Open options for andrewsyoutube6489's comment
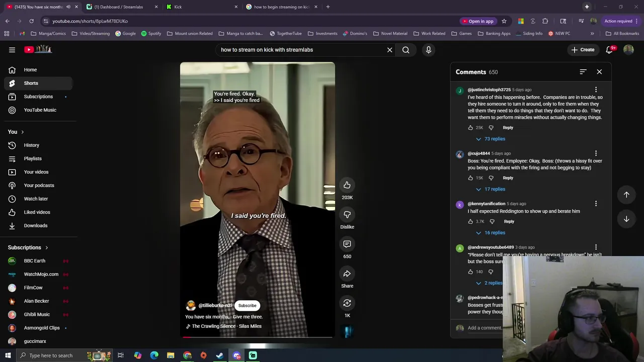 596,247
